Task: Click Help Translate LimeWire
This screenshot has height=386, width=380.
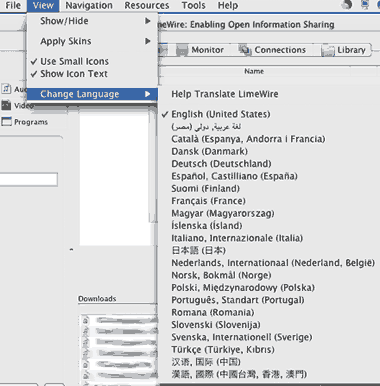Action: (225, 94)
